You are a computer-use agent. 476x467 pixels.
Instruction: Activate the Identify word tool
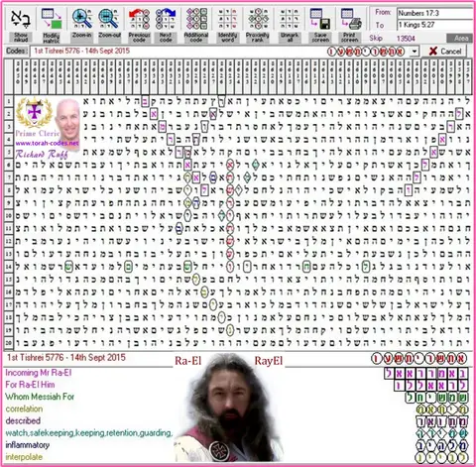227,19
